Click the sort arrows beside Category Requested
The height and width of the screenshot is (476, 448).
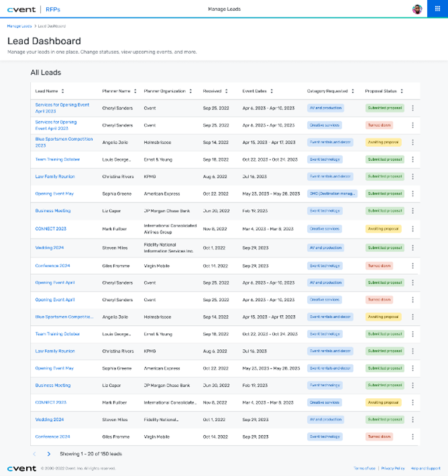tap(353, 91)
